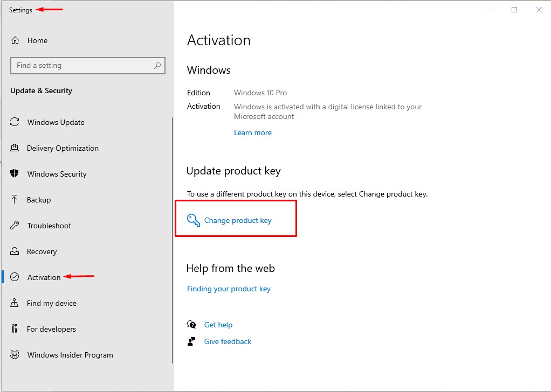Viewport: 551px width, 392px height.
Task: Minimize the Settings window
Action: coord(490,10)
